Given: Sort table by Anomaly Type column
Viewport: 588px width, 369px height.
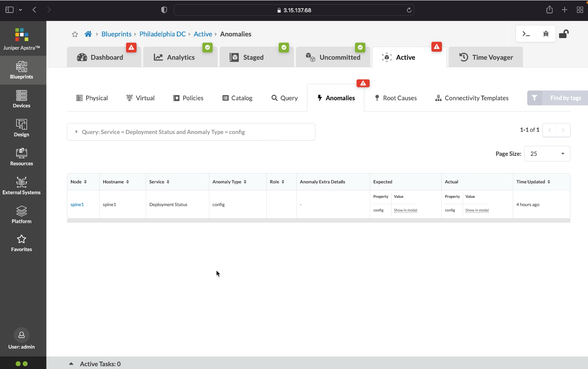Looking at the screenshot, I should click(229, 182).
